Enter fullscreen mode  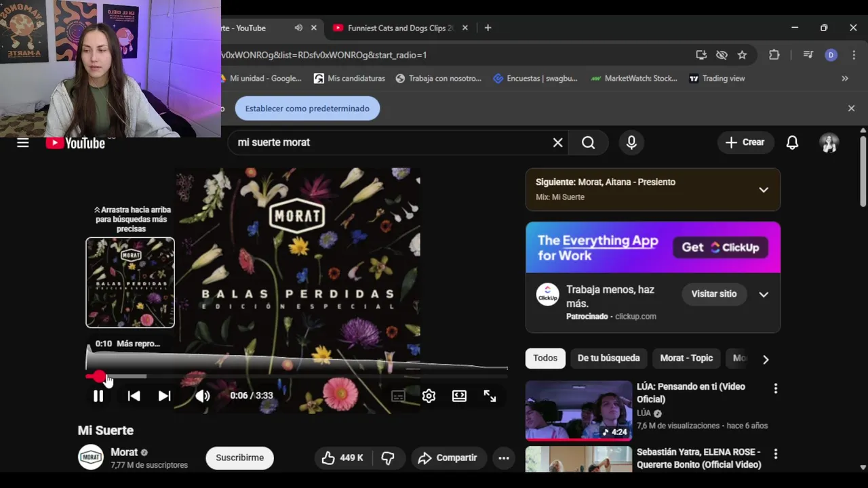point(490,396)
